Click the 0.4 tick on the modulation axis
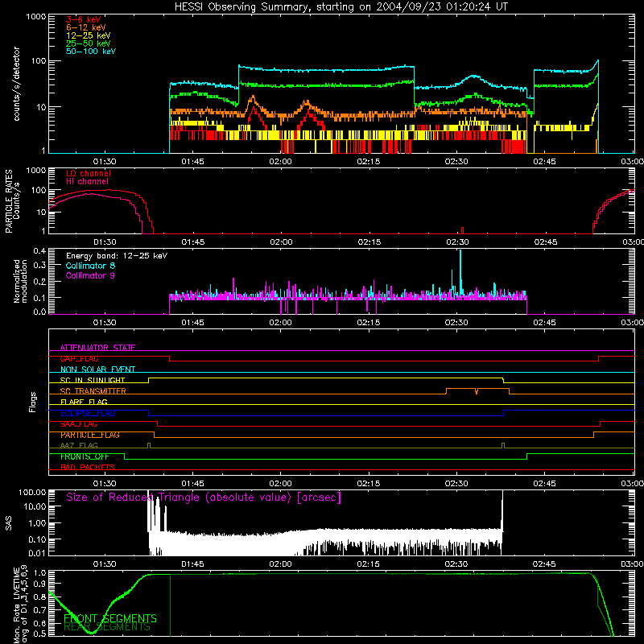The height and width of the screenshot is (644, 644). point(39,251)
